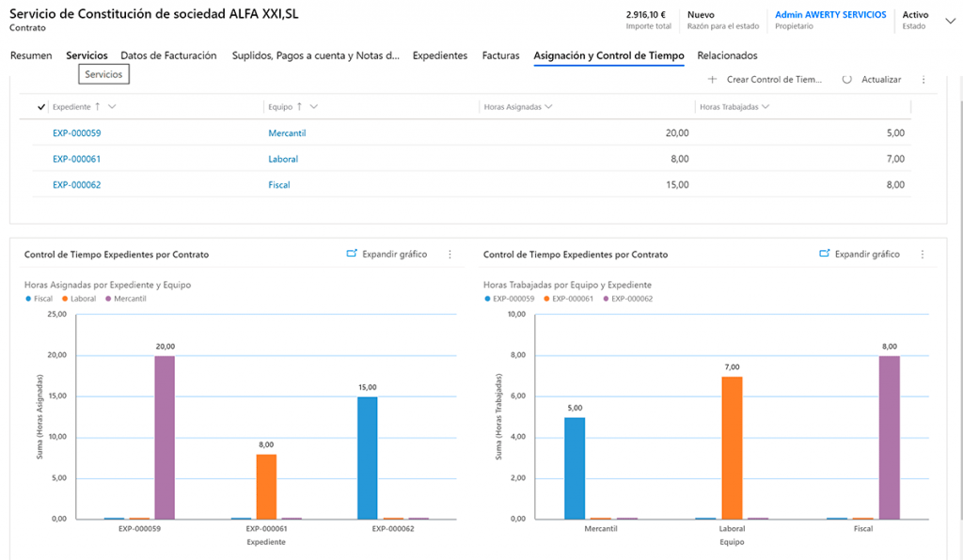
Task: Open more options for the left chart
Action: click(x=450, y=255)
